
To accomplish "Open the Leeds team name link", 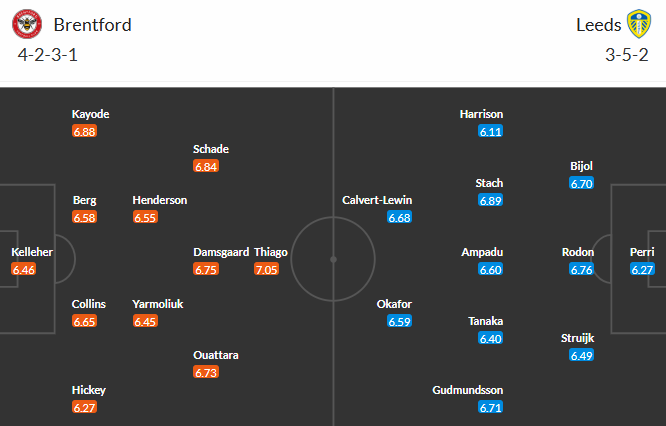I will 598,25.
